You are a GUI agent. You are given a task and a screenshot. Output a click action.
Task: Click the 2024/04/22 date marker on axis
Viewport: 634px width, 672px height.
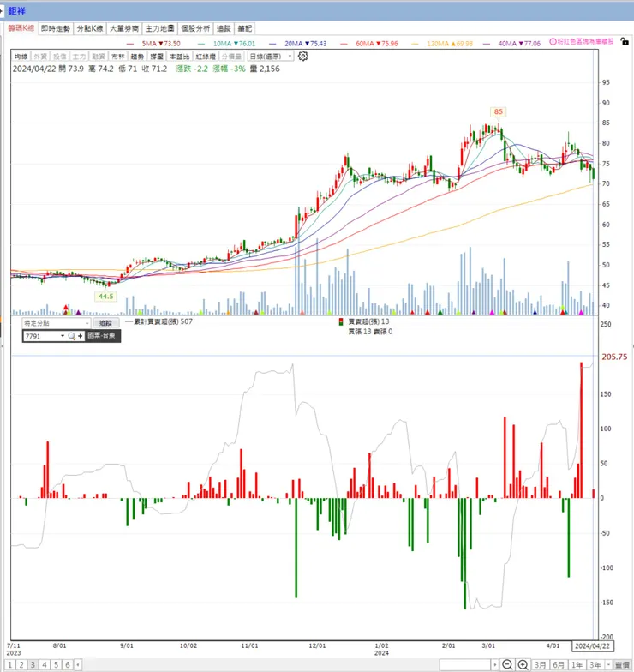(x=593, y=646)
